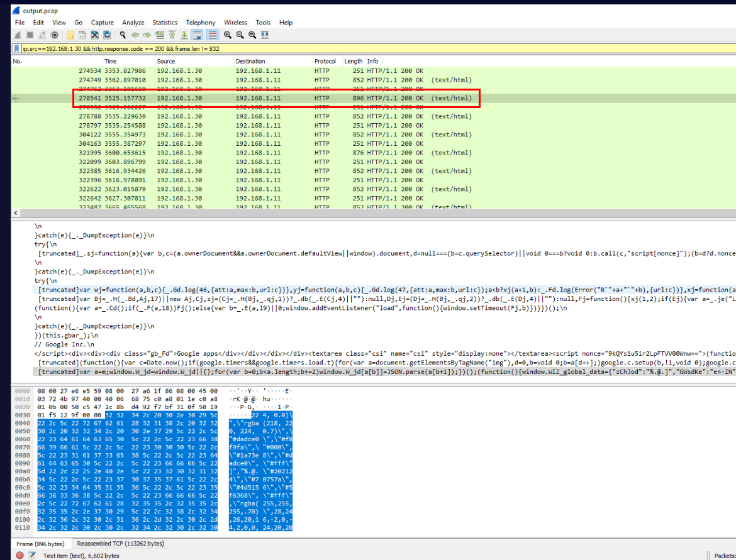This screenshot has height=560, width=736.
Task: Select packet number 322099
Action: pyautogui.click(x=374, y=162)
